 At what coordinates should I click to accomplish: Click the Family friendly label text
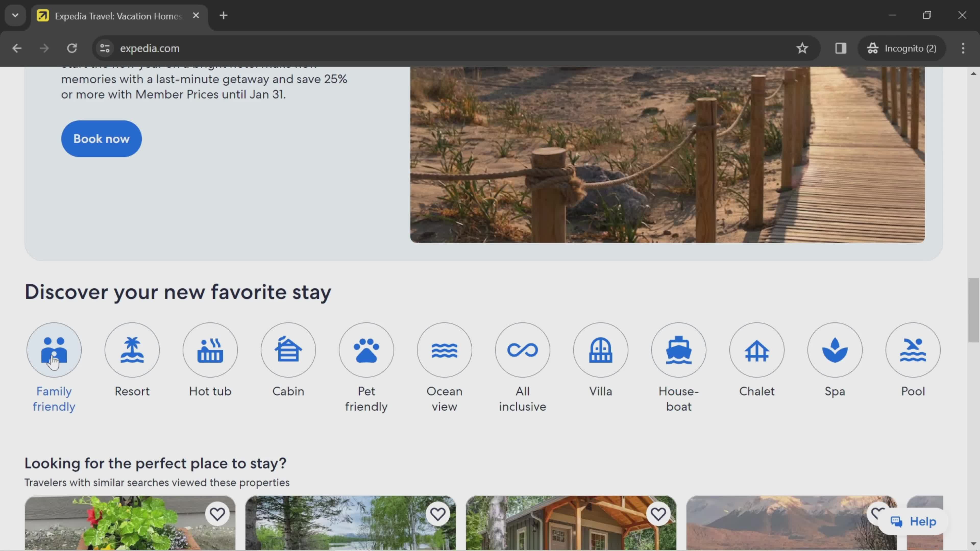54,399
